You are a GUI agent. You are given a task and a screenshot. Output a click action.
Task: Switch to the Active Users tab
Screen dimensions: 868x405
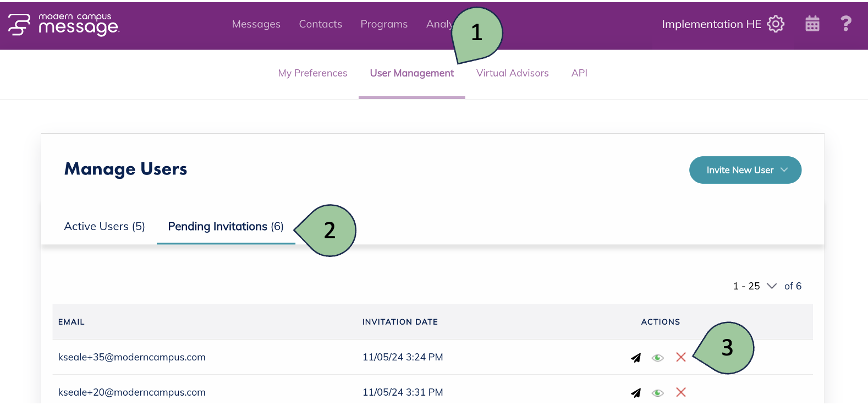click(x=105, y=227)
